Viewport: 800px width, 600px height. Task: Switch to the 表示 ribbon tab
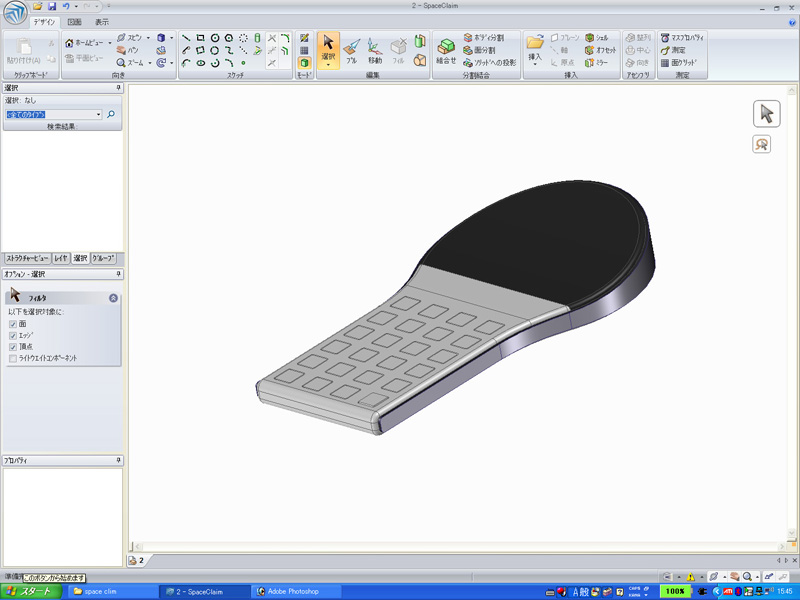pyautogui.click(x=102, y=21)
